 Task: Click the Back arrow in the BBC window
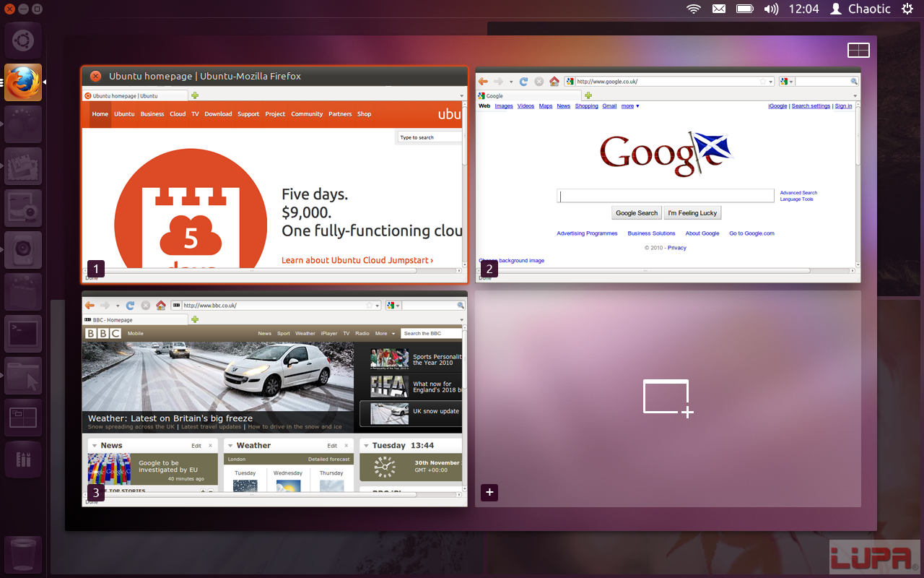tap(90, 306)
